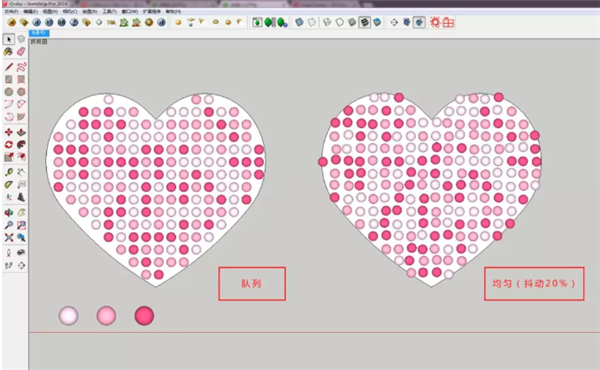Click the 均匀（抖动20%）label box
Viewport: 600px width, 370px height.
click(534, 284)
